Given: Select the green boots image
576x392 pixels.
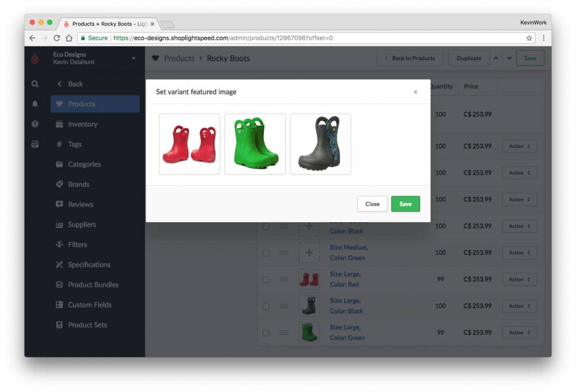Looking at the screenshot, I should pos(255,144).
